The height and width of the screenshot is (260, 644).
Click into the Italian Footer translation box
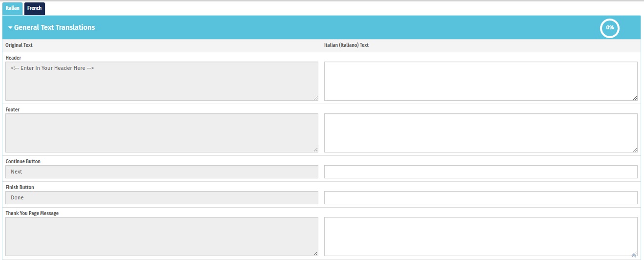pos(480,133)
